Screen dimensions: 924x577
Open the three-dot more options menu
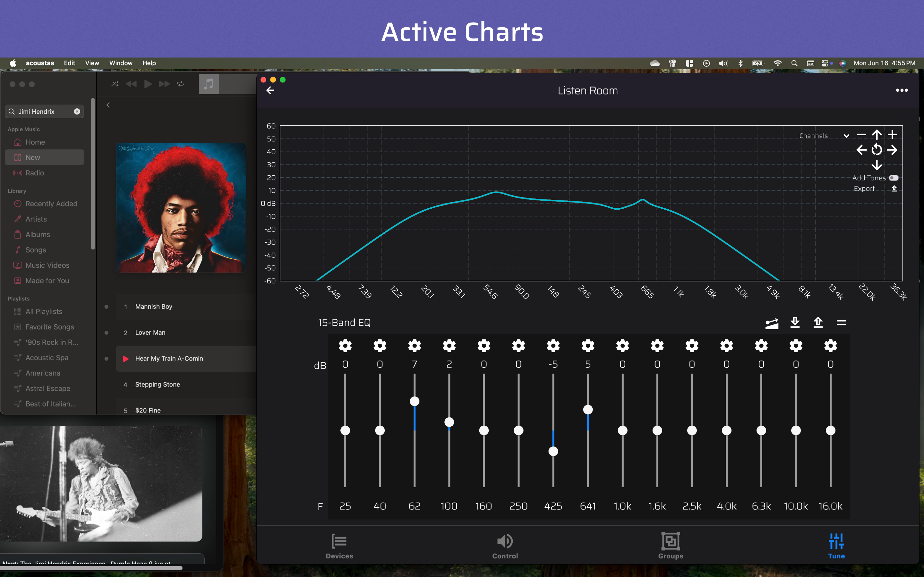click(902, 90)
